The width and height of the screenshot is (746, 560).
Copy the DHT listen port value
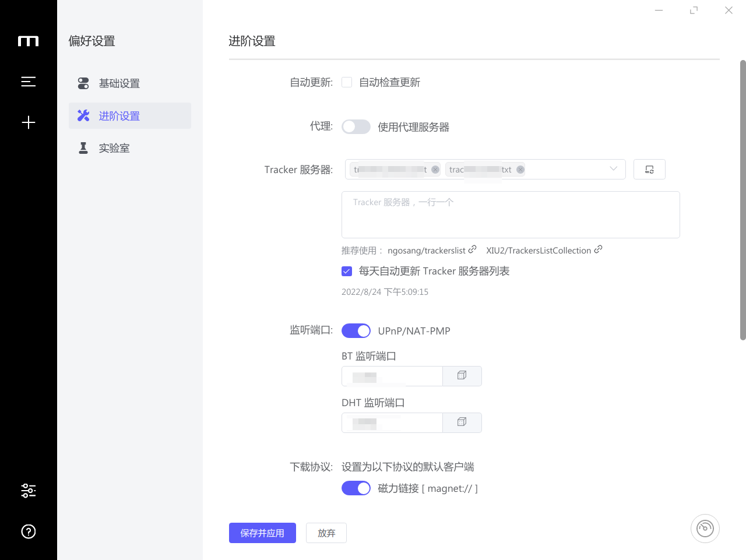pos(462,422)
